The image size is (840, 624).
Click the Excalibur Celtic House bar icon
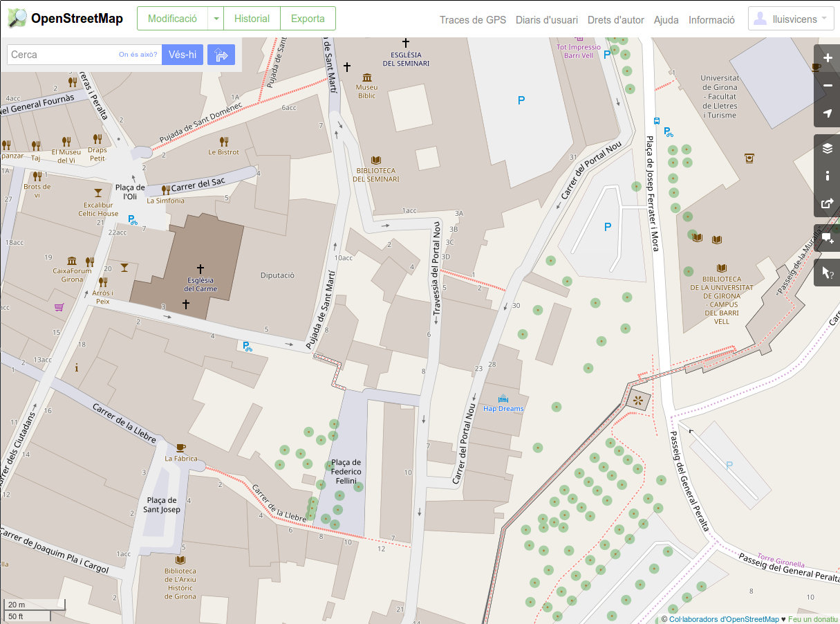[97, 193]
